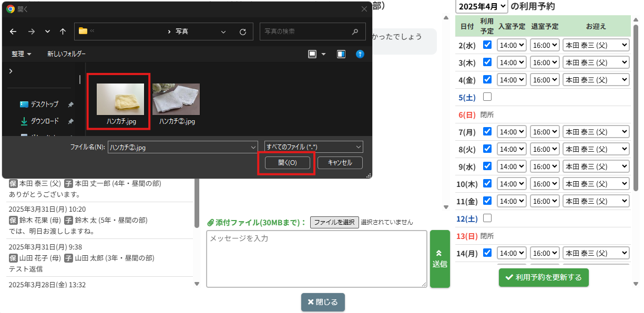Check the 5(土) reservation checkbox
644x313 pixels.
[487, 97]
